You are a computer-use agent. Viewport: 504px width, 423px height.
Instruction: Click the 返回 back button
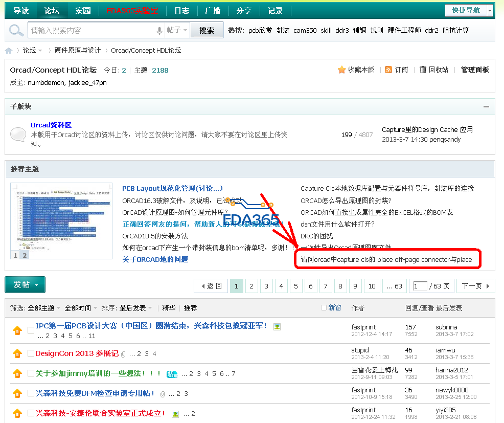(211, 286)
